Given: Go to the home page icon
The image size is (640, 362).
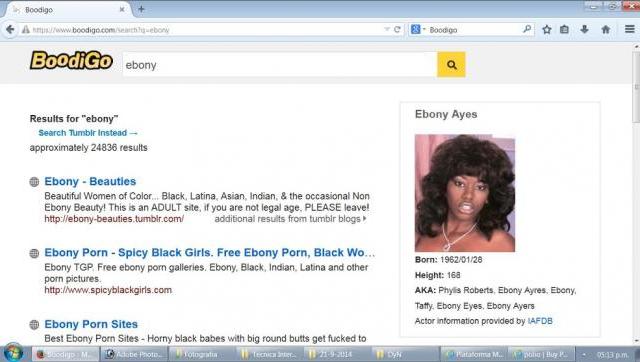Looking at the screenshot, I should click(606, 29).
